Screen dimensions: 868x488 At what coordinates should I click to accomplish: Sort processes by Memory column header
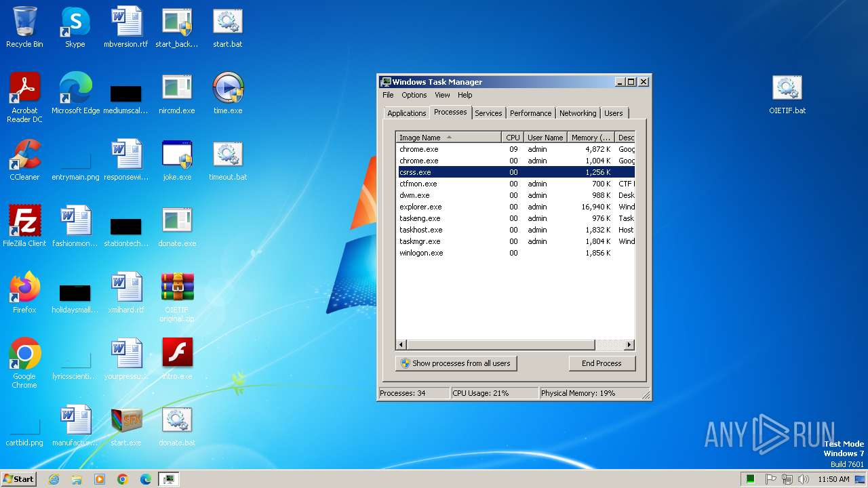(x=591, y=138)
